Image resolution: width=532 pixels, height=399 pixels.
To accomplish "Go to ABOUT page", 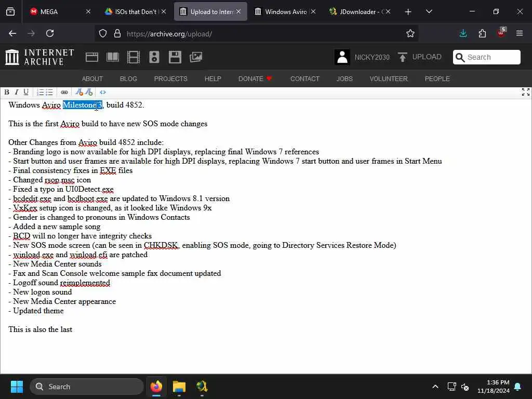I will click(x=92, y=79).
